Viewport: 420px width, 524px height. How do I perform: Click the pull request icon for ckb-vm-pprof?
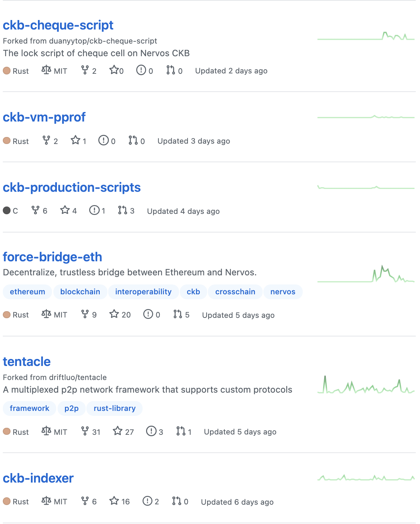tap(133, 140)
